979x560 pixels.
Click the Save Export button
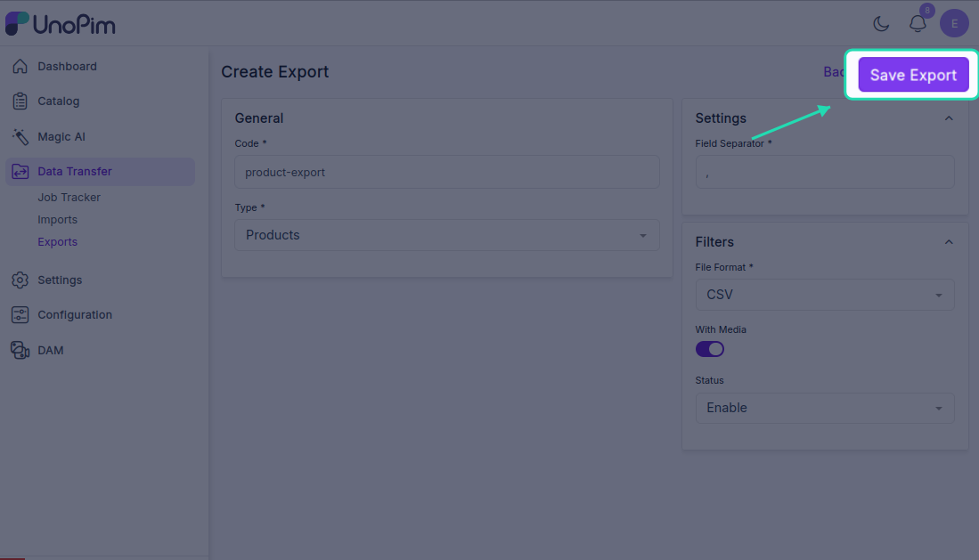(913, 75)
